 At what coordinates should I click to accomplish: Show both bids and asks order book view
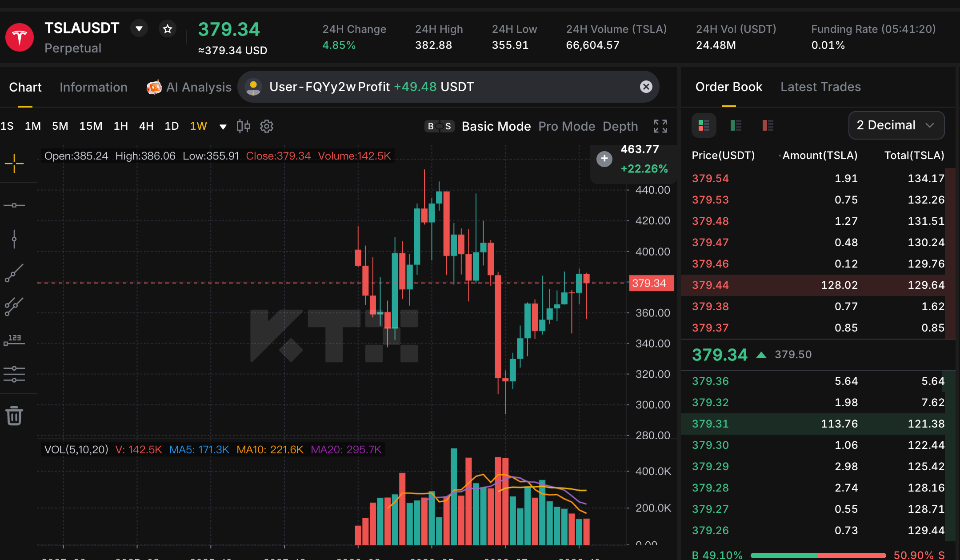pyautogui.click(x=704, y=125)
